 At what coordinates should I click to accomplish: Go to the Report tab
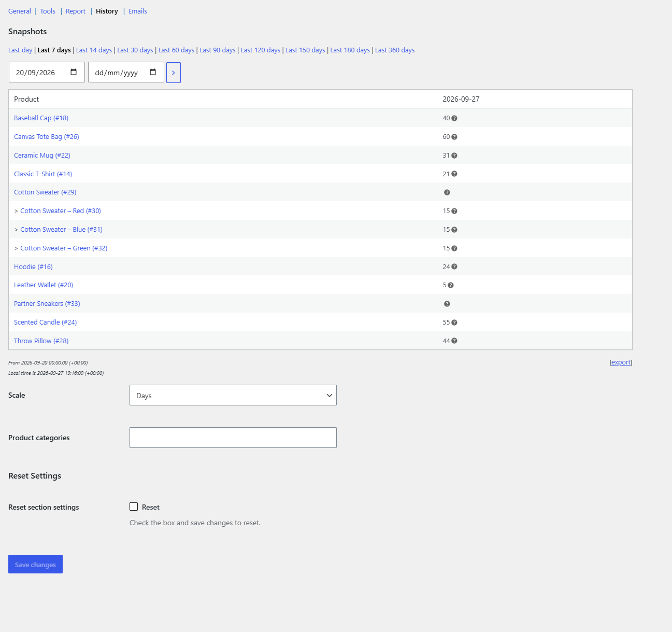coord(76,11)
